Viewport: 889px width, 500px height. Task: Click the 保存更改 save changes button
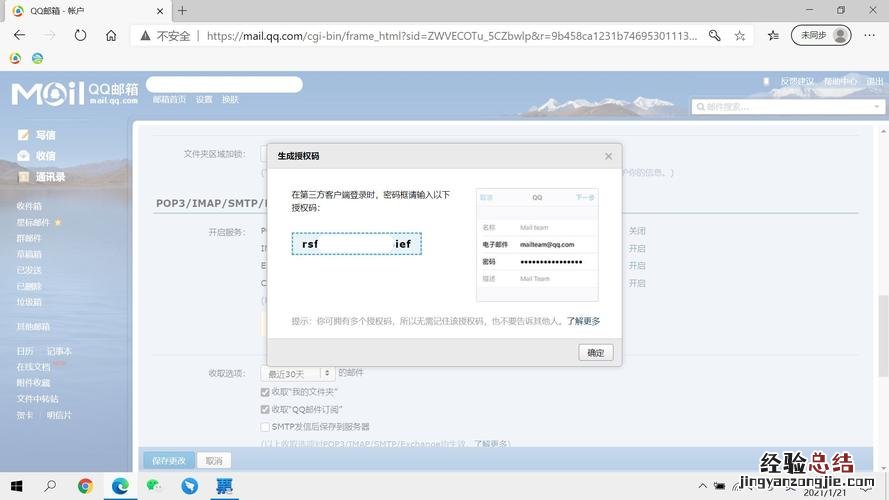(168, 461)
